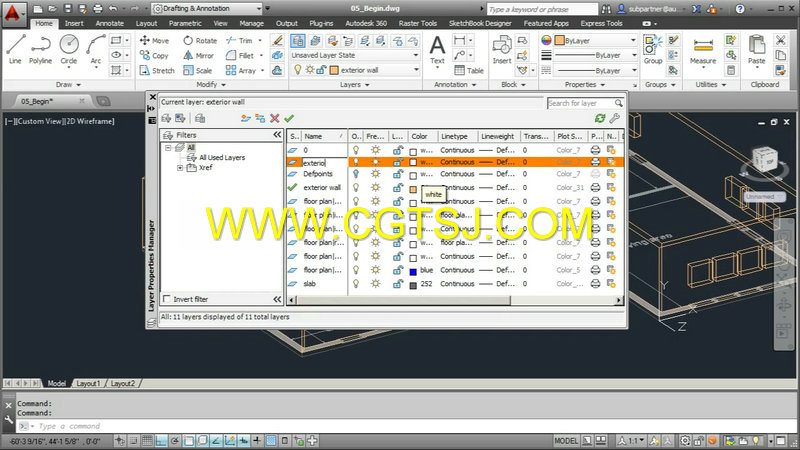Click the layer list horizontal scrollbar
The image size is (800, 450).
click(x=404, y=301)
